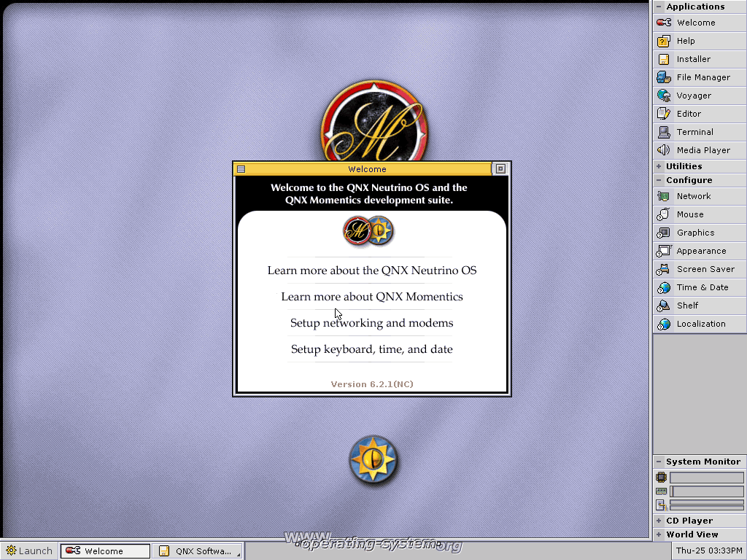Click the gear icon on Launch button
The image size is (747, 560).
click(12, 551)
